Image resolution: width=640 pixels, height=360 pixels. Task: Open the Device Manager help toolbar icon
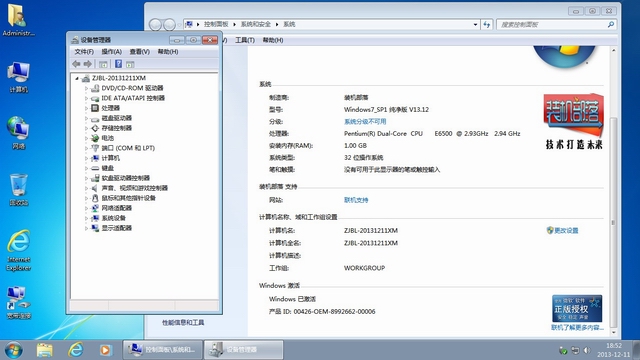click(x=118, y=64)
